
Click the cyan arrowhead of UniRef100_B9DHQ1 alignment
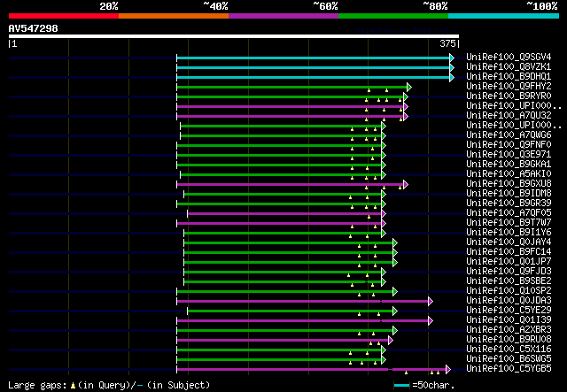click(452, 77)
